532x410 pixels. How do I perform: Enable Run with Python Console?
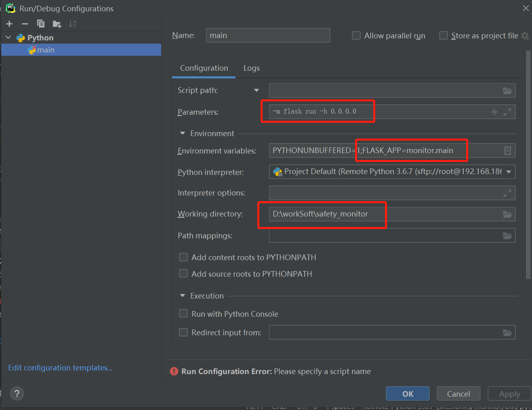coord(183,313)
